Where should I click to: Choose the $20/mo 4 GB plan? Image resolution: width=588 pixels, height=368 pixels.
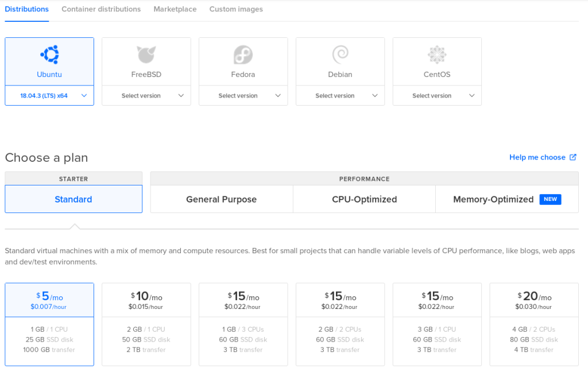(534, 324)
